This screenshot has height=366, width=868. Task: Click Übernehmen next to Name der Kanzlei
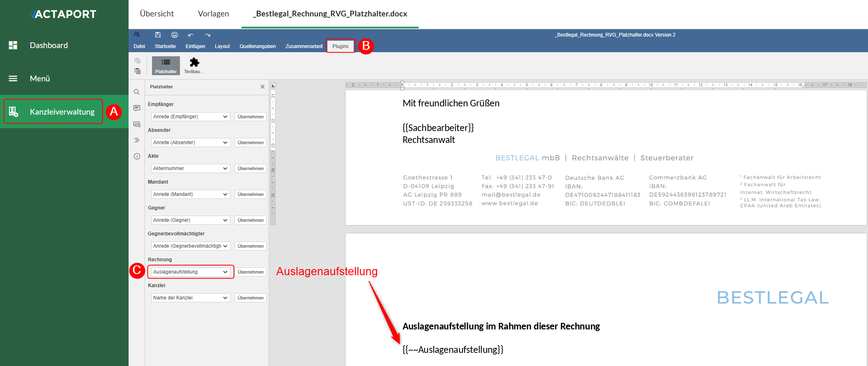point(251,298)
